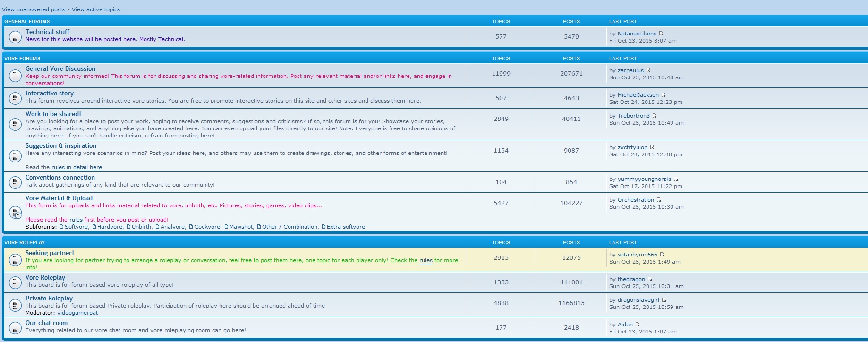Follow the 'rules in detail here' link
This screenshot has height=342, width=868.
77,167
